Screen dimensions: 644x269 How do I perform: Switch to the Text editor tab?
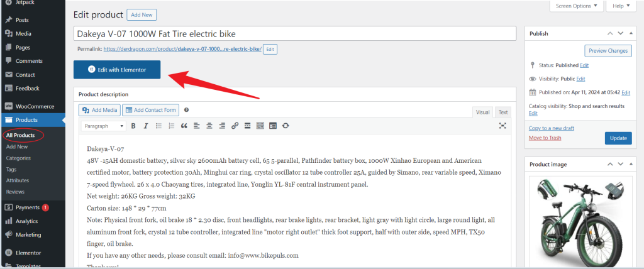click(x=502, y=112)
